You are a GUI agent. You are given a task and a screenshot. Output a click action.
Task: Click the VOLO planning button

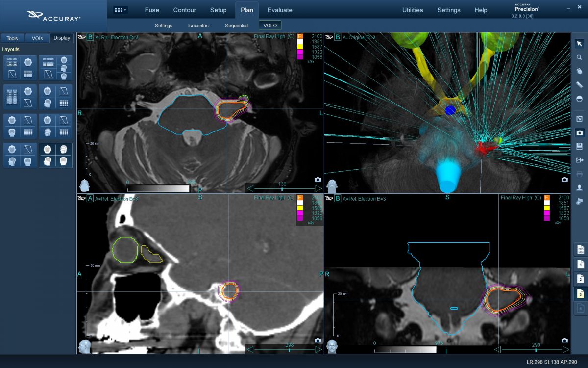tap(270, 26)
